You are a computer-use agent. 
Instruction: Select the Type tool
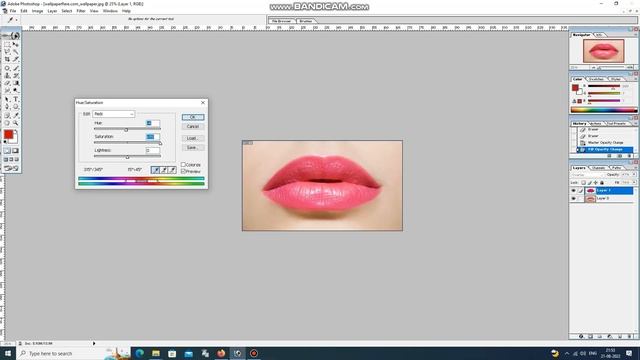pos(16,99)
